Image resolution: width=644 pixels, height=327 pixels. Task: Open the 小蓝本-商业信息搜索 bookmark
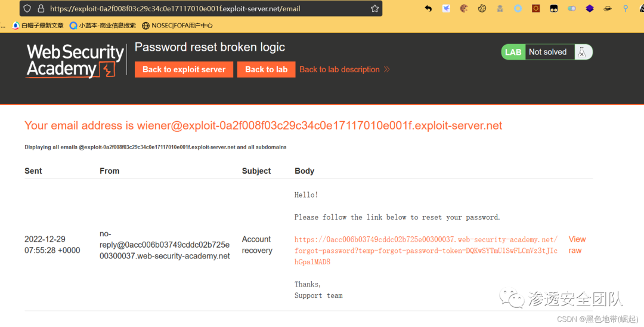pos(103,26)
